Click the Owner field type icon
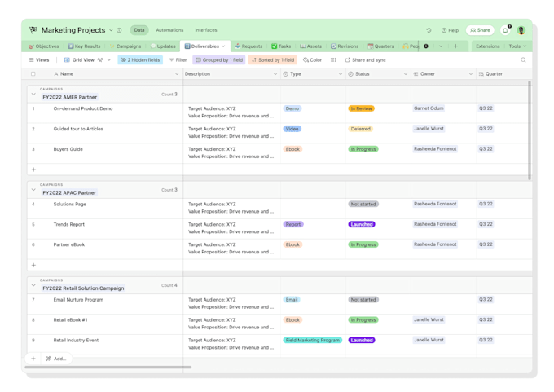This screenshot has height=392, width=554. [415, 74]
